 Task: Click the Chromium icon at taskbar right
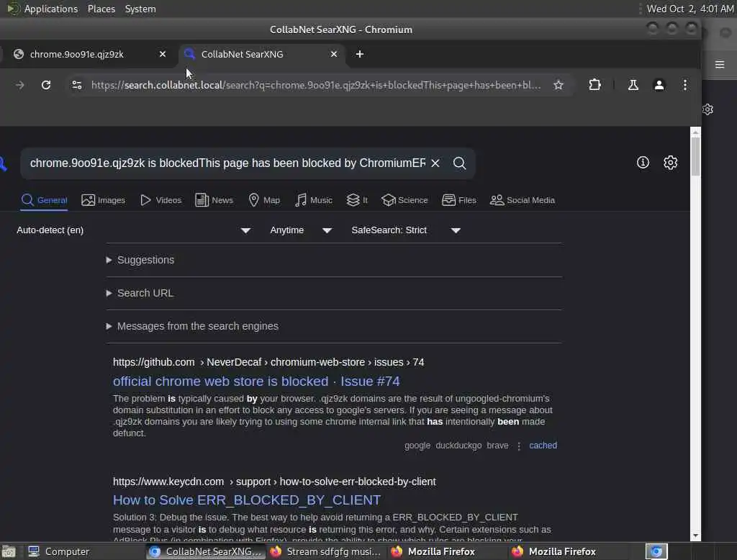click(x=656, y=551)
